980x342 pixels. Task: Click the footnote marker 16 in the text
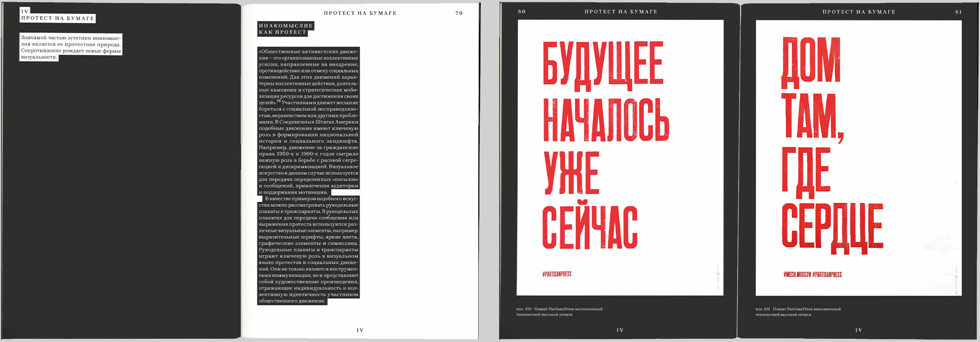pos(278,101)
